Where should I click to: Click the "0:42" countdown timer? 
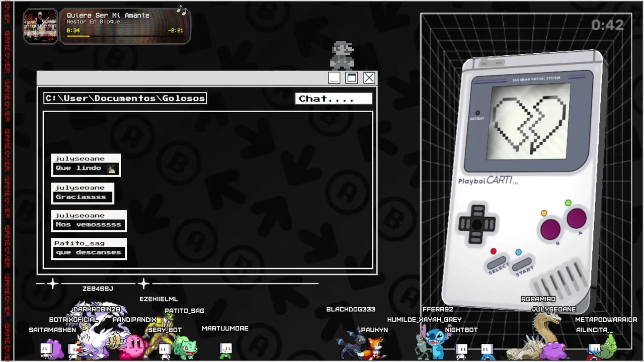pyautogui.click(x=607, y=25)
